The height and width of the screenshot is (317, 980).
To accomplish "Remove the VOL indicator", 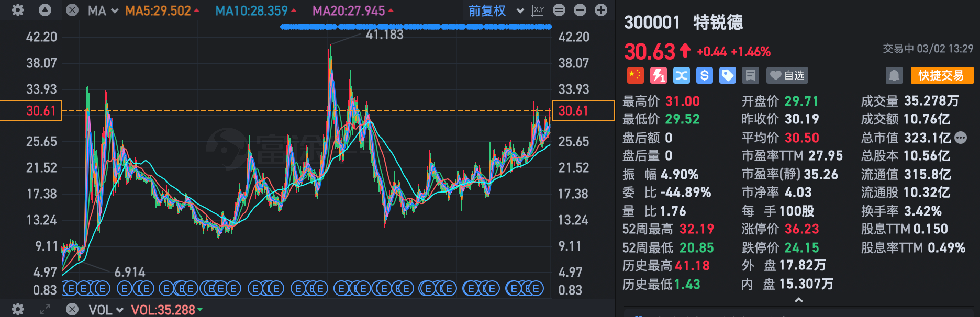I will click(x=72, y=309).
